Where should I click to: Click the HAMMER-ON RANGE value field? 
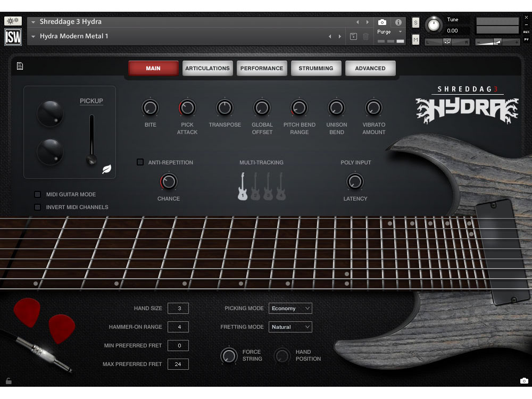coord(178,327)
